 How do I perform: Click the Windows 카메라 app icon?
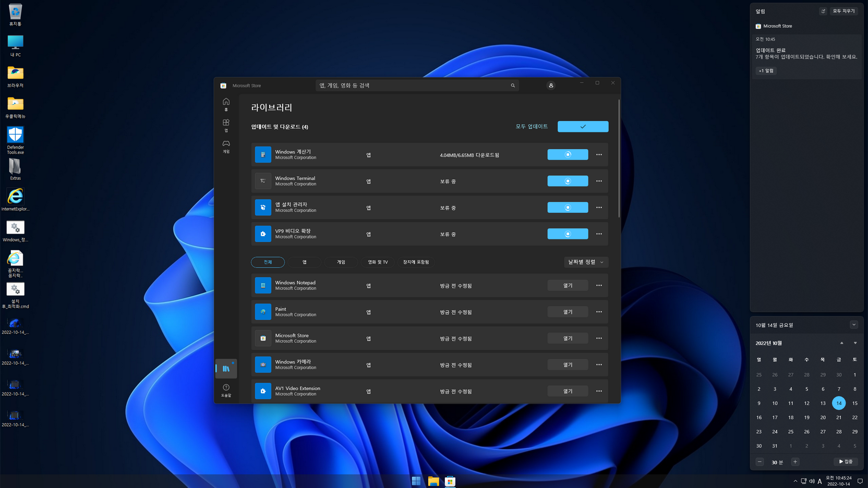pyautogui.click(x=263, y=364)
